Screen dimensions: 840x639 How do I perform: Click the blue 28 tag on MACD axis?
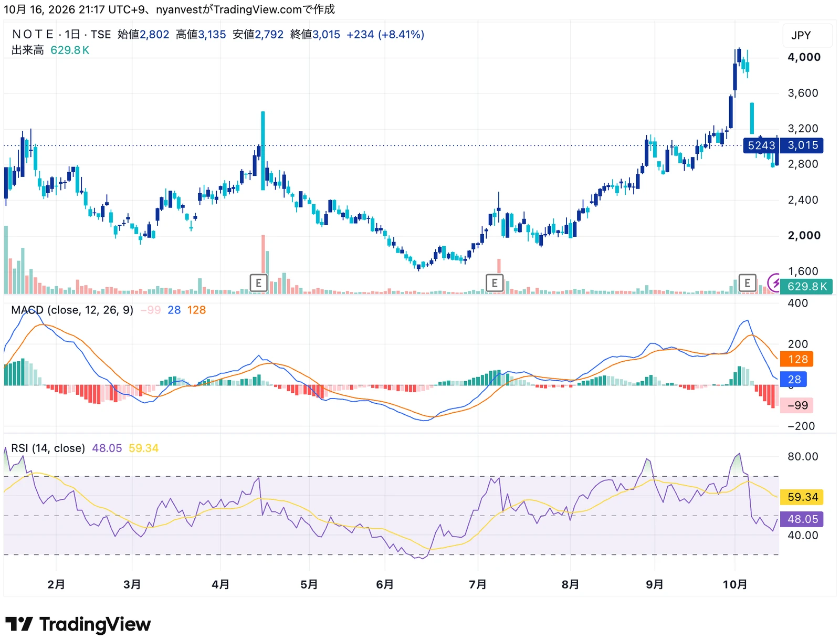tap(794, 380)
